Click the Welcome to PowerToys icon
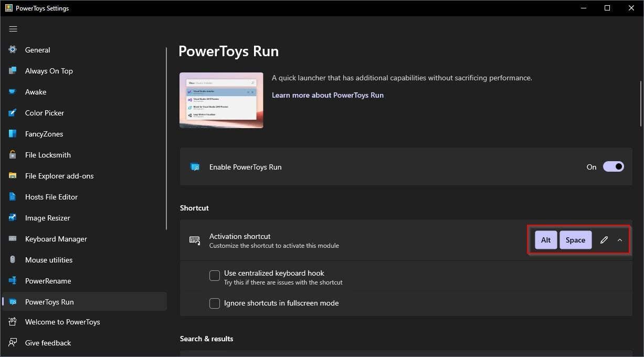 [x=13, y=322]
